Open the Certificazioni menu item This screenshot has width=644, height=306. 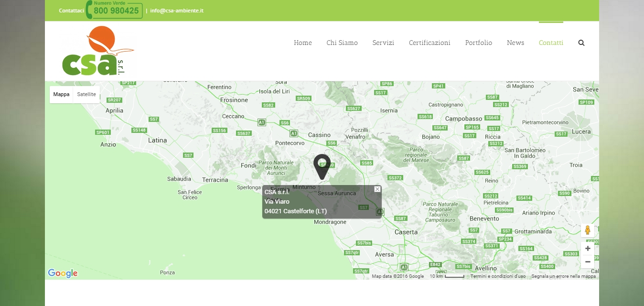pyautogui.click(x=429, y=43)
